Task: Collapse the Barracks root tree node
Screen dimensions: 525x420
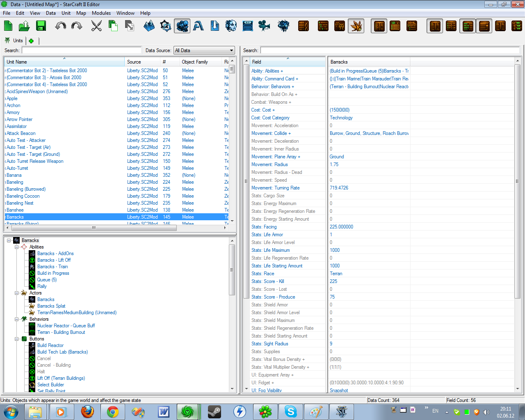Action: point(9,240)
